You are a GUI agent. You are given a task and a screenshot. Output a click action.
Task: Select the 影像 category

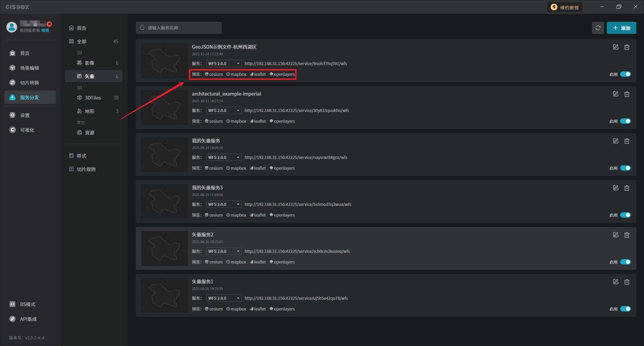pos(90,63)
